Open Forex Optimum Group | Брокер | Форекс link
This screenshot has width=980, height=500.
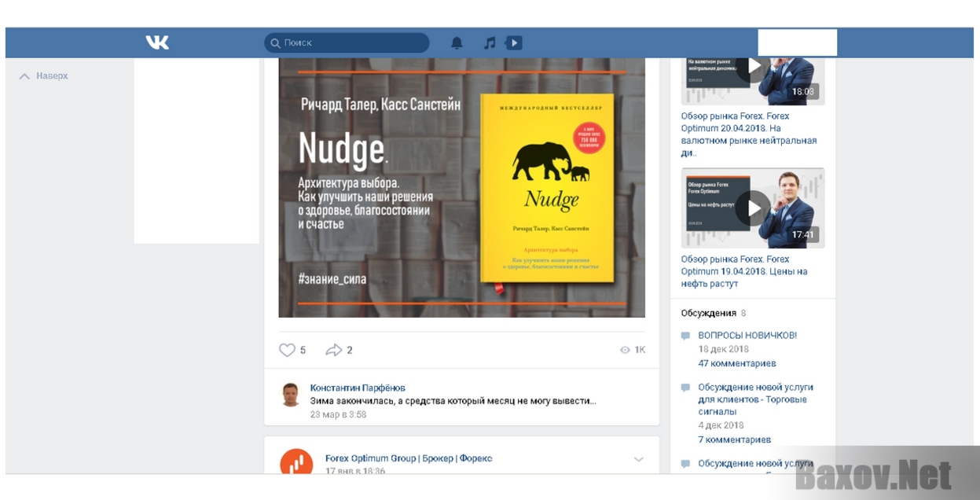point(409,458)
